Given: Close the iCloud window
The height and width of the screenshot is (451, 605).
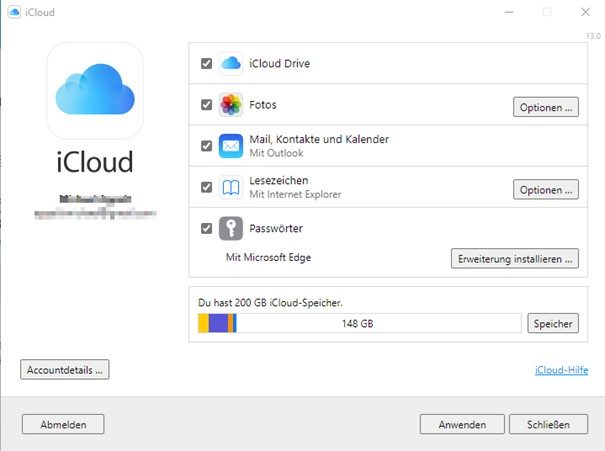Looking at the screenshot, I should pos(585,12).
